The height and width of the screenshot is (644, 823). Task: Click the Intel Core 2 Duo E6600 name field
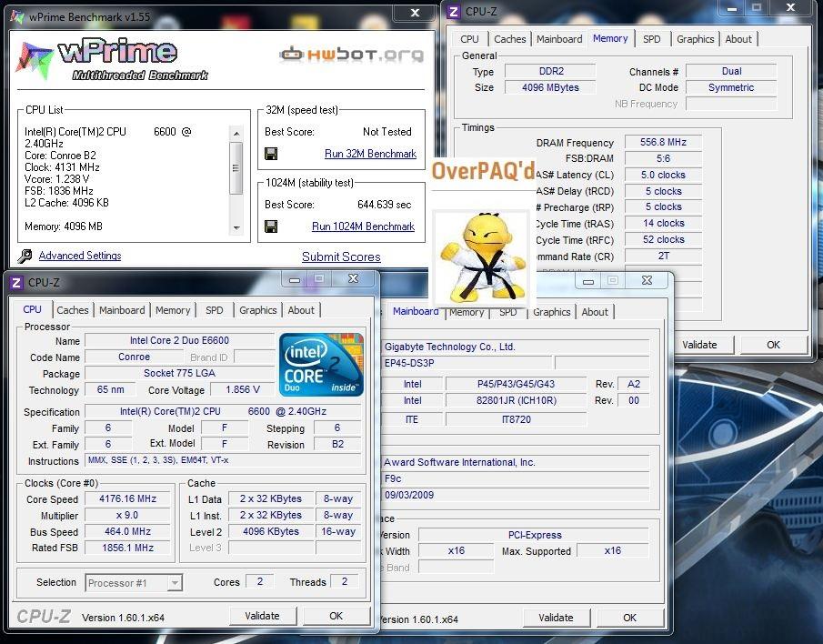(x=179, y=340)
